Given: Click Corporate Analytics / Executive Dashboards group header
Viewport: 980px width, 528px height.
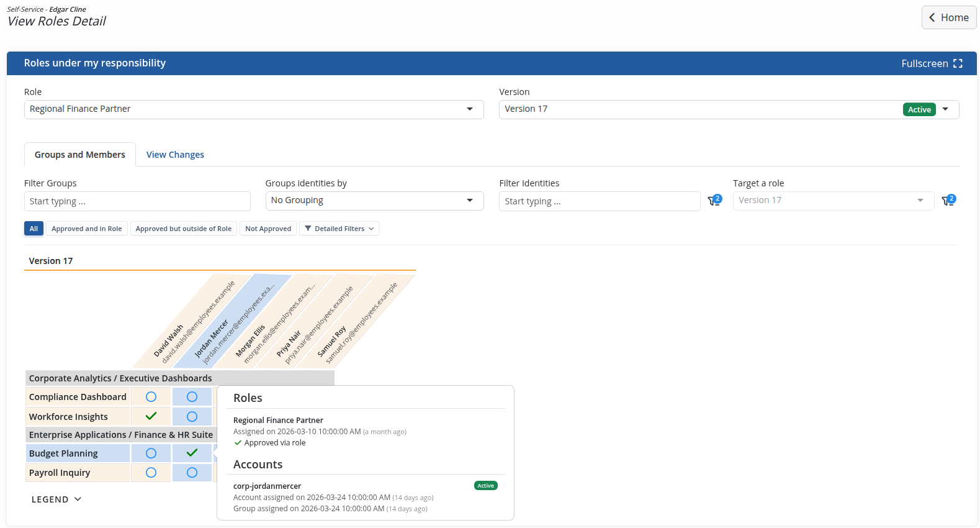Looking at the screenshot, I should coord(180,378).
